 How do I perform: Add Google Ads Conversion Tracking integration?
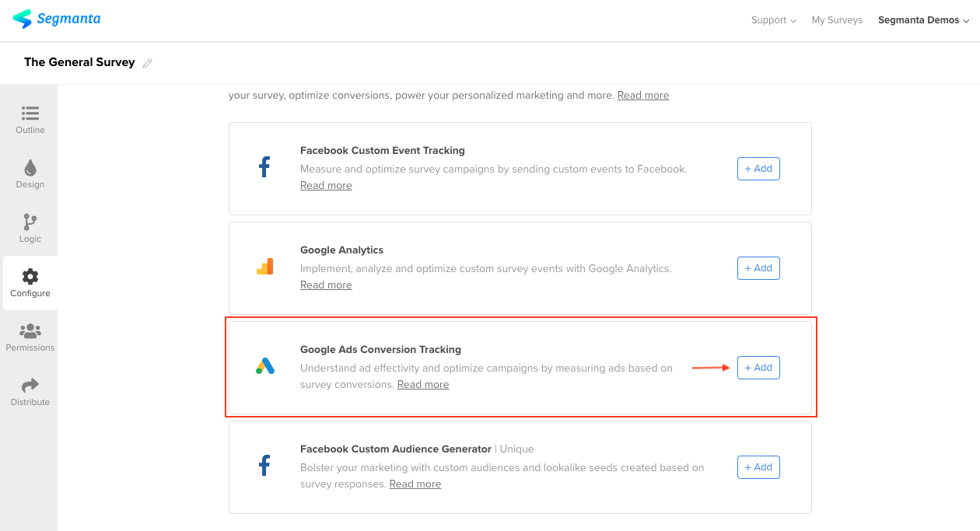pos(758,368)
